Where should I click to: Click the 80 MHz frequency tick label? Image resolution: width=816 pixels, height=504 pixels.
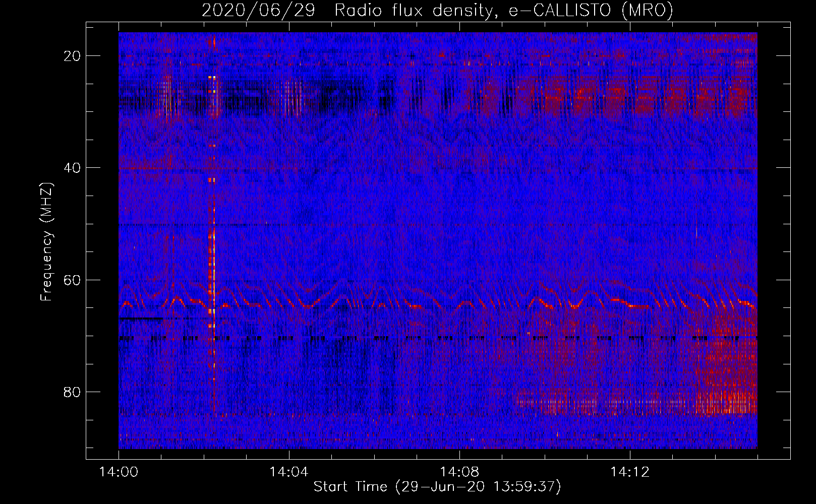[72, 392]
